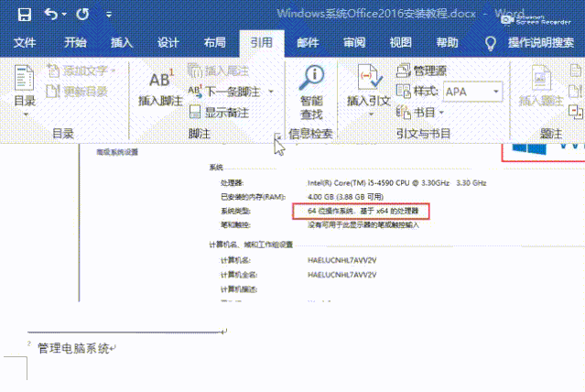The image size is (585, 392).
Task: Switch to the 开始 tab
Action: (75, 42)
